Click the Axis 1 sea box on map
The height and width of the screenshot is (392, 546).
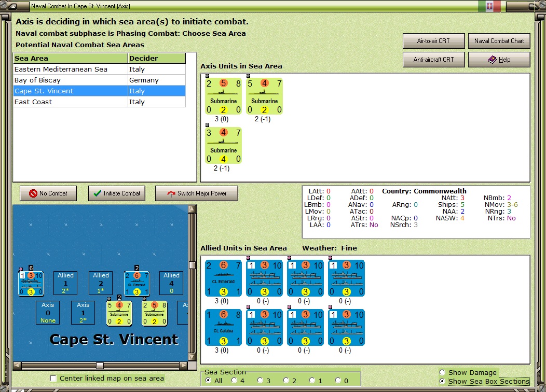point(83,313)
